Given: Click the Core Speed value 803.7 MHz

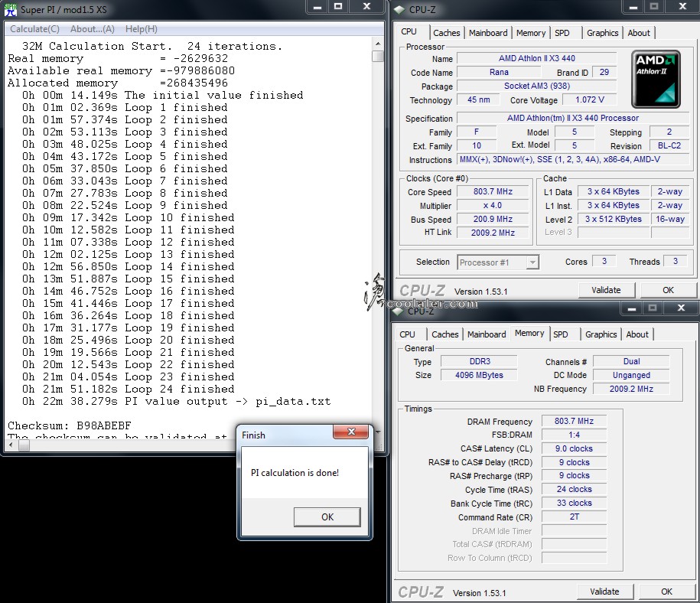Looking at the screenshot, I should click(493, 191).
